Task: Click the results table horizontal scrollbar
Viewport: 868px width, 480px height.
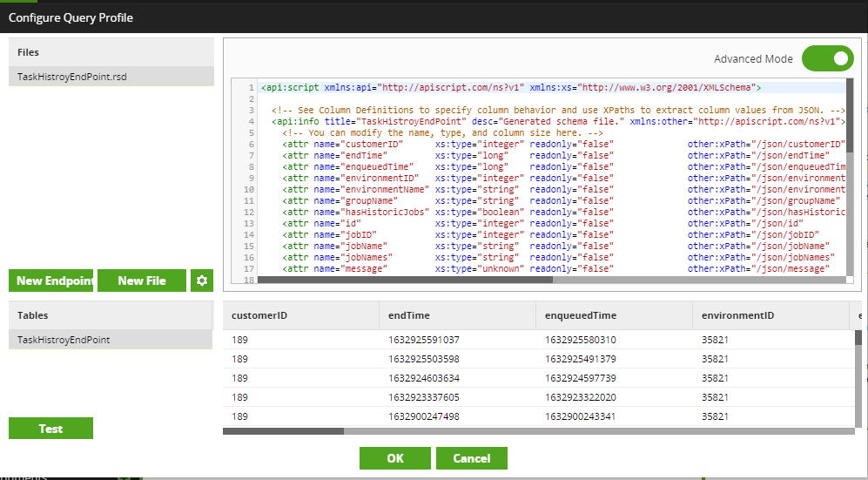Action: 284,430
